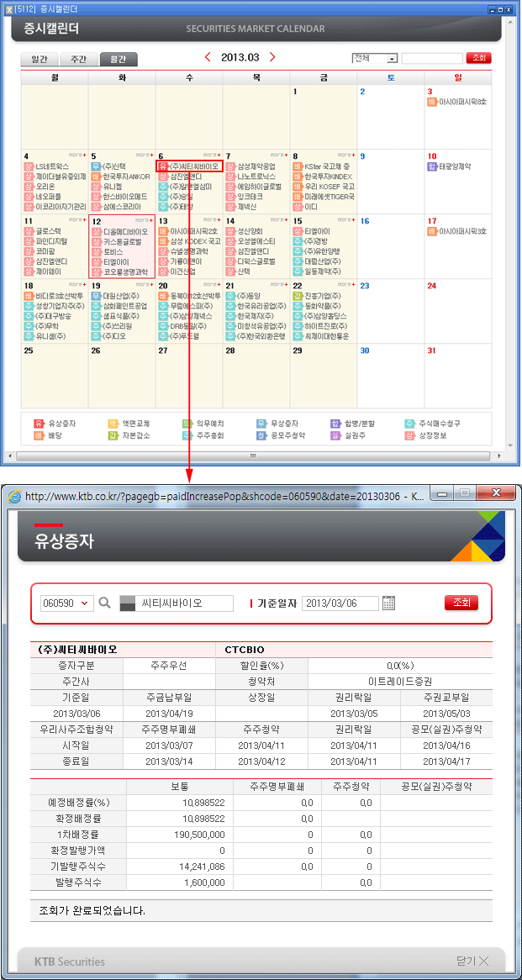Click 무상증자 legend icon
The height and width of the screenshot is (980, 522).
point(261,424)
